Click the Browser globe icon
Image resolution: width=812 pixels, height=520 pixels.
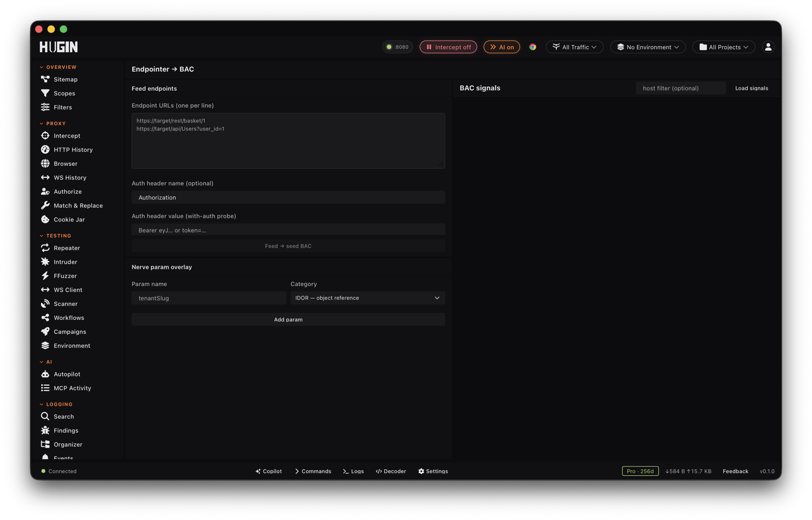[45, 164]
